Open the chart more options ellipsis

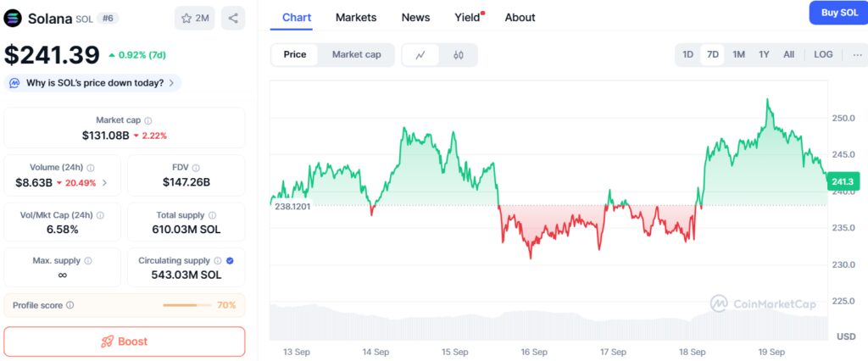[857, 54]
